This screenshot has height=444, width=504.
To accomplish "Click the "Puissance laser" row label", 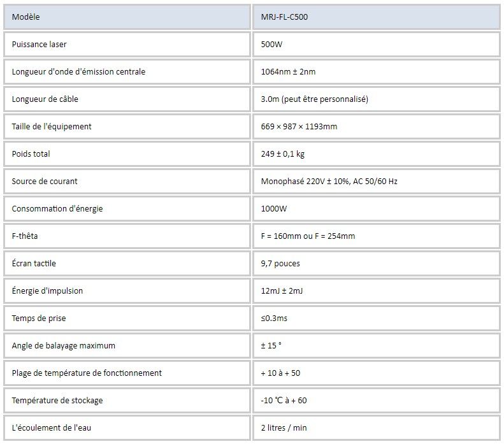I will click(x=39, y=45).
